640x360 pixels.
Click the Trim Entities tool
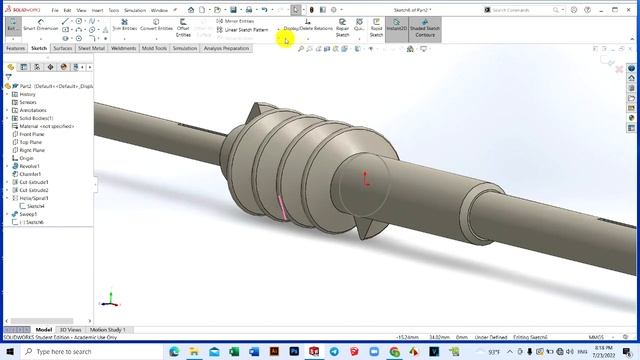[124, 25]
